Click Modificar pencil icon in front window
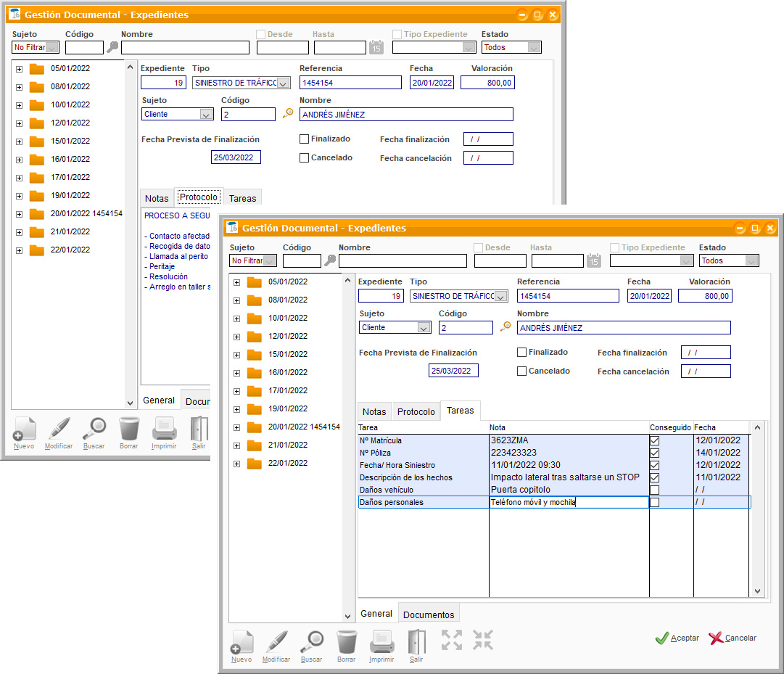 pos(276,642)
